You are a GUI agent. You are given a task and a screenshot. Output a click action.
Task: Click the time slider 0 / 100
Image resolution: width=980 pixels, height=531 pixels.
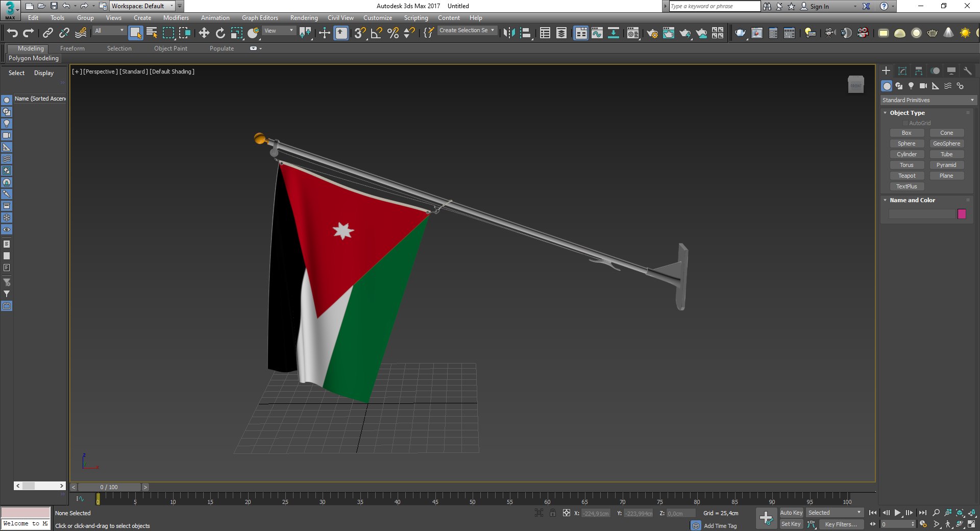[109, 487]
